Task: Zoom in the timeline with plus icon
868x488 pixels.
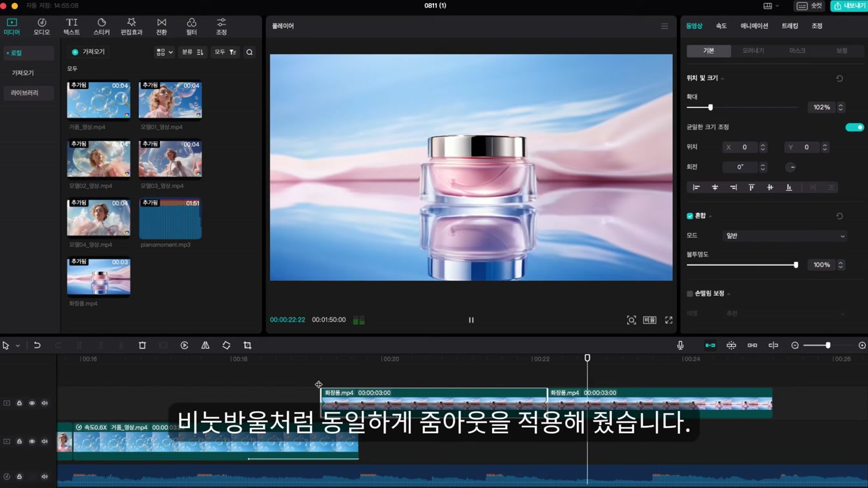Action: [x=862, y=345]
